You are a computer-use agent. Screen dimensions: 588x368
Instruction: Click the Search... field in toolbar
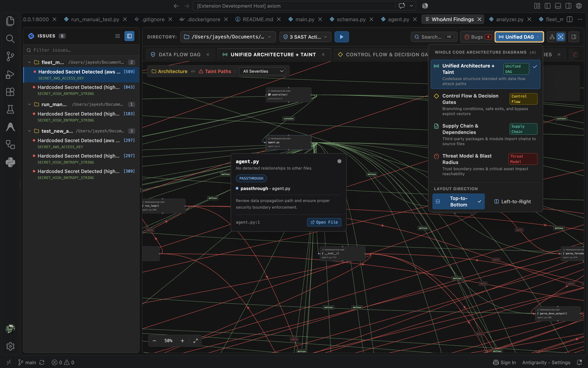(434, 37)
